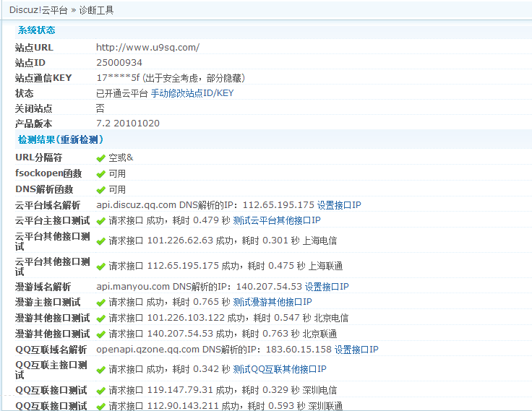532x411 pixels.
Task: Select the site ID 25000934
Action: point(119,63)
